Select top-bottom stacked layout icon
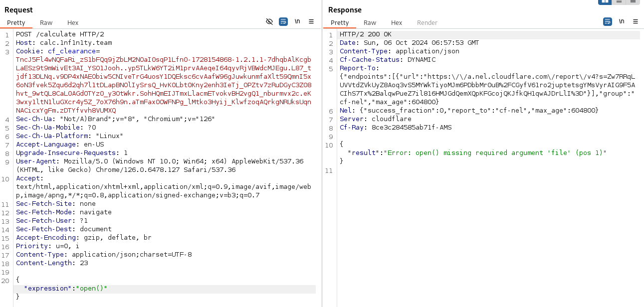 [x=619, y=1]
